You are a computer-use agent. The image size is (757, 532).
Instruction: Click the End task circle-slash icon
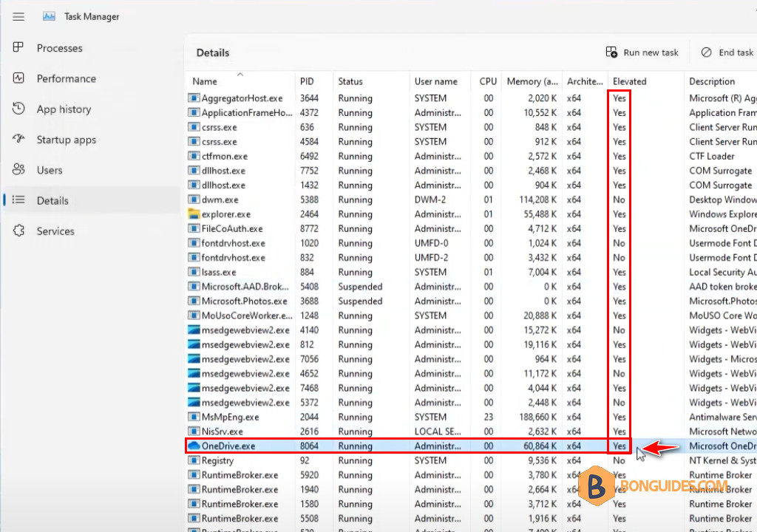(x=706, y=52)
